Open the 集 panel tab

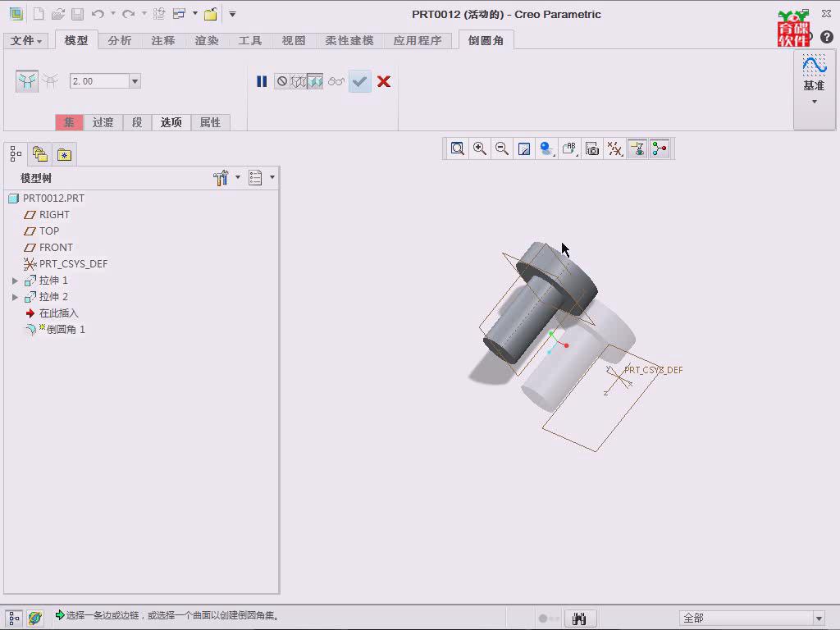click(x=69, y=122)
